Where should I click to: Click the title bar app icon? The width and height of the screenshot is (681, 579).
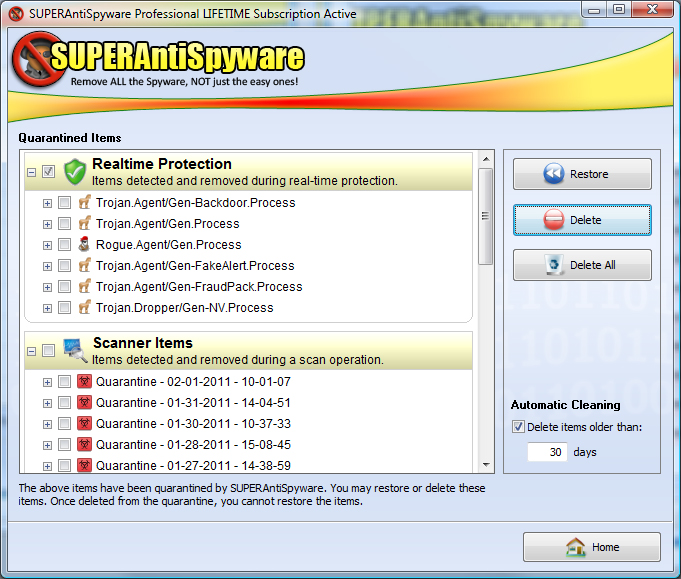pos(16,13)
